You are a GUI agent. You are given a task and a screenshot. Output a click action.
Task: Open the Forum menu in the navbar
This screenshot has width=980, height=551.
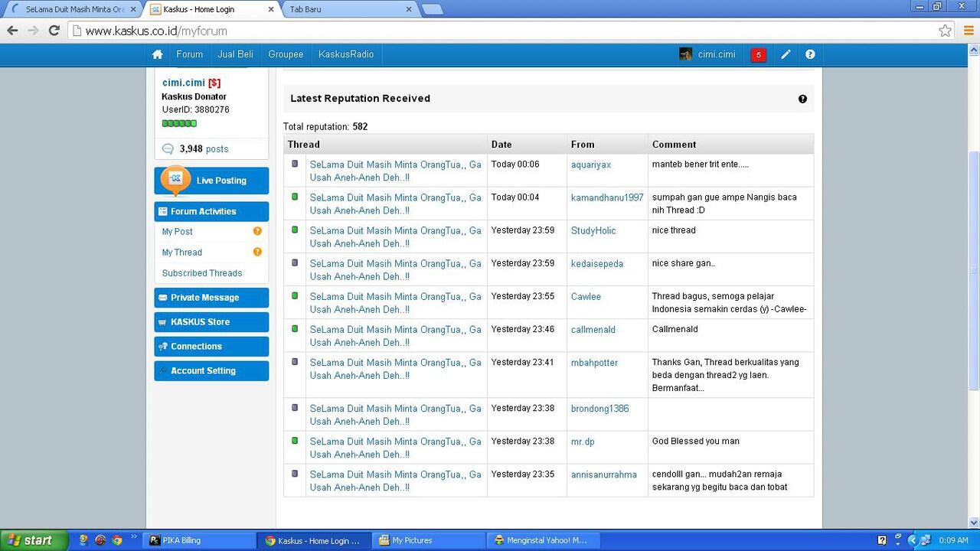point(189,54)
